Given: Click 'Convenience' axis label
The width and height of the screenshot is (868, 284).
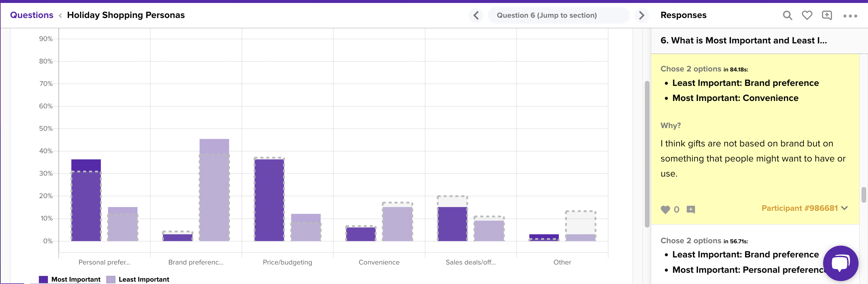Looking at the screenshot, I should [379, 262].
